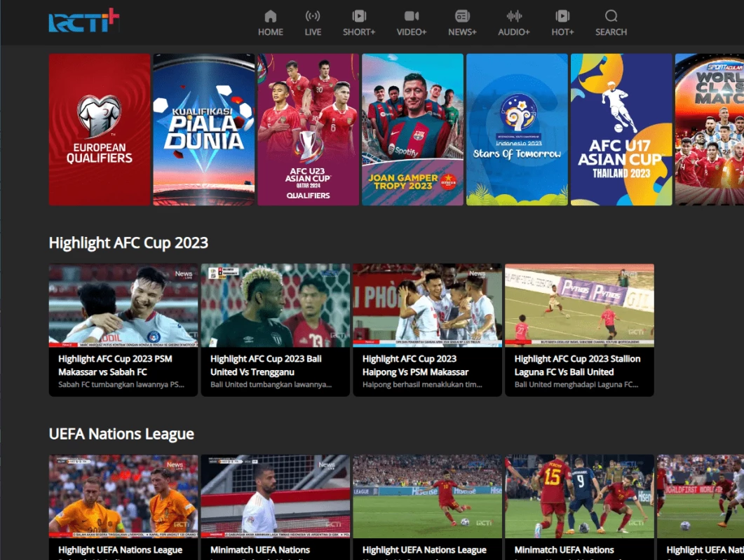The width and height of the screenshot is (744, 560).
Task: Open fourth card 'Minimatch UEFA Nations' title
Action: click(x=564, y=550)
